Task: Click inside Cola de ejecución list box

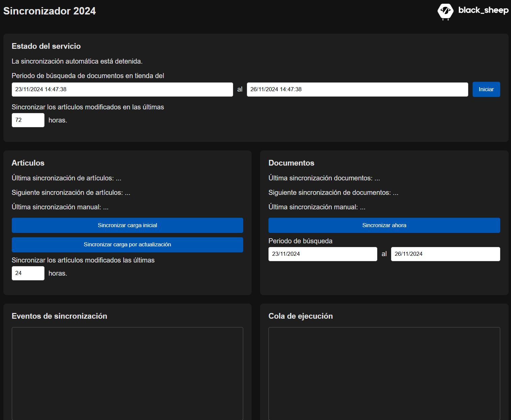Action: 384,374
